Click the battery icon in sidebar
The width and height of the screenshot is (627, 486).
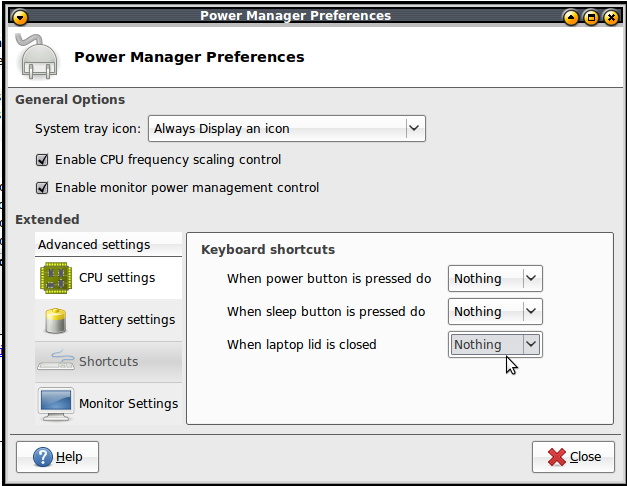(x=56, y=320)
